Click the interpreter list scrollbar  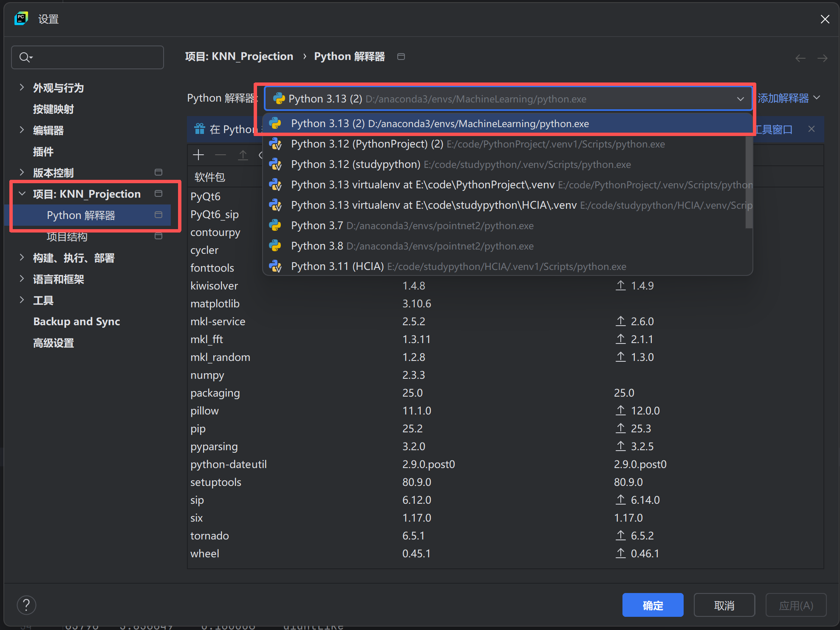tap(749, 183)
